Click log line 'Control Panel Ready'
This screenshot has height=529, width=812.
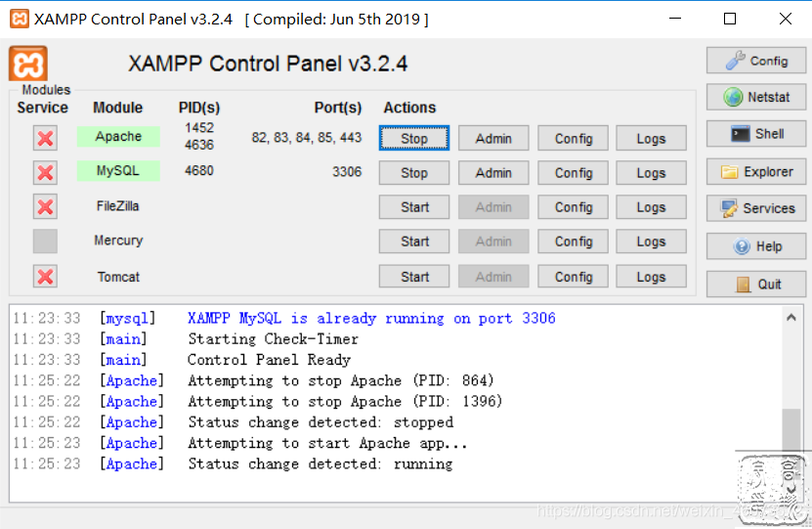pyautogui.click(x=269, y=360)
